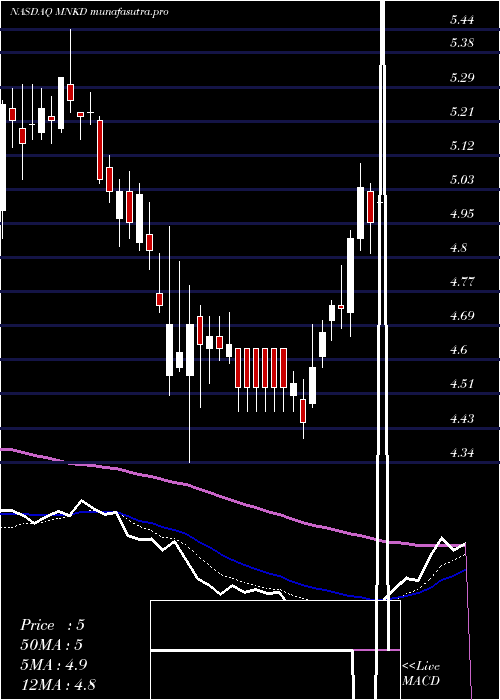Click the 5.29 price level label

pyautogui.click(x=461, y=78)
